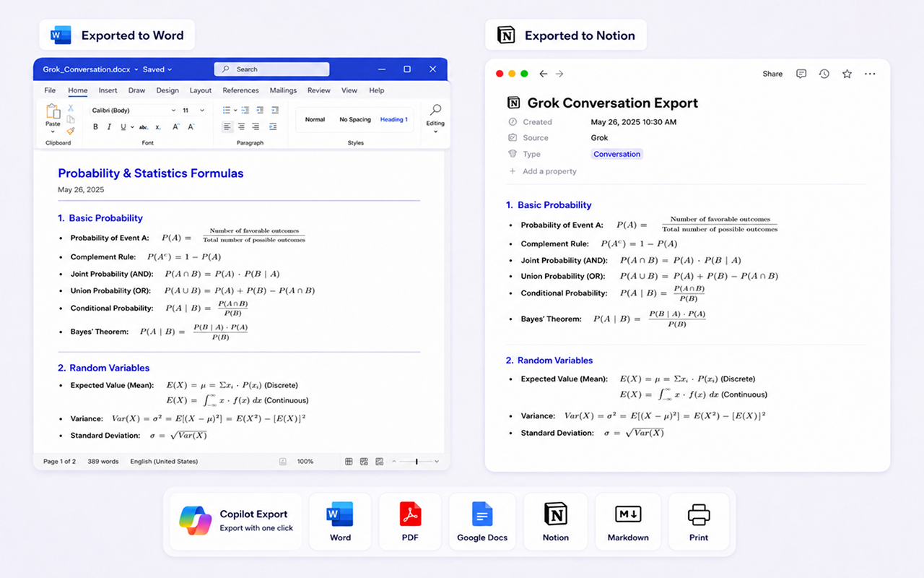Screen dimensions: 924x578
Task: Export to Google Docs
Action: coord(482,522)
